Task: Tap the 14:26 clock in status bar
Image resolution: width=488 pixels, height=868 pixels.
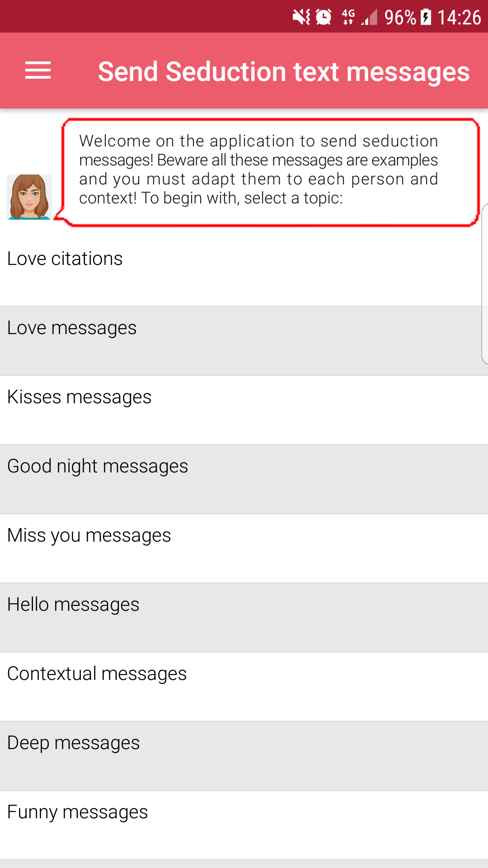Action: pos(459,17)
